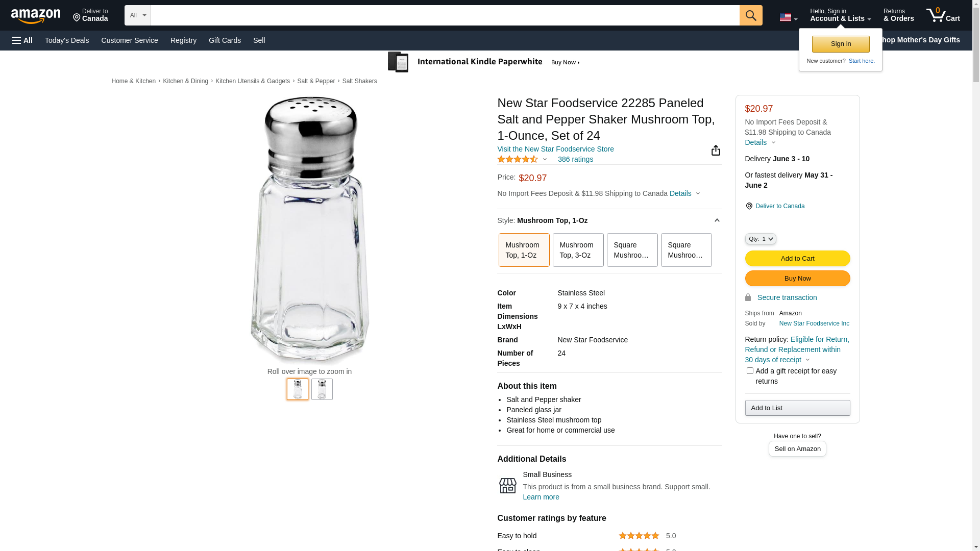Check the gift receipt checkbox
Image resolution: width=980 pixels, height=551 pixels.
pos(750,371)
